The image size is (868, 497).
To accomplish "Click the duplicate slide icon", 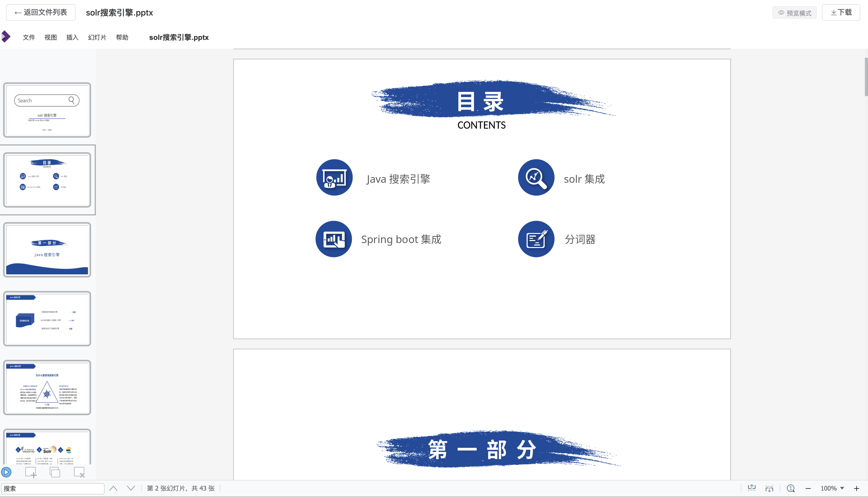I will pos(55,472).
